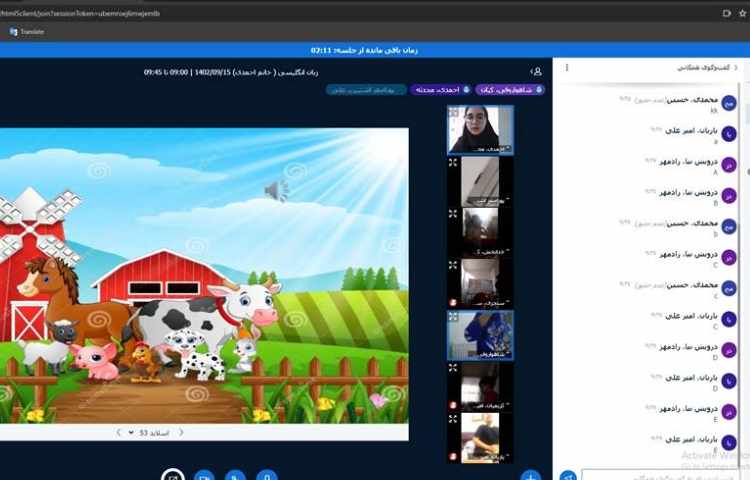The image size is (750, 480).
Task: Select the sixth webcam video thumbnail
Action: point(480,386)
